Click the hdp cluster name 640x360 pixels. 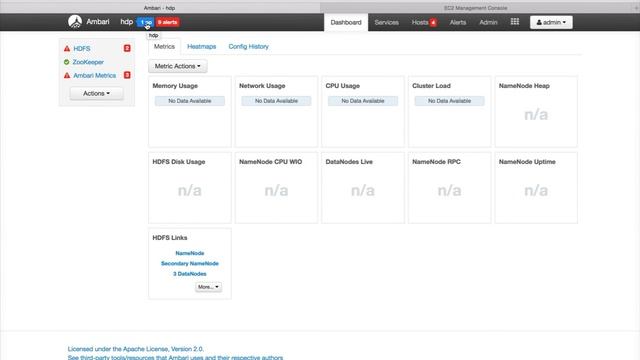[127, 22]
